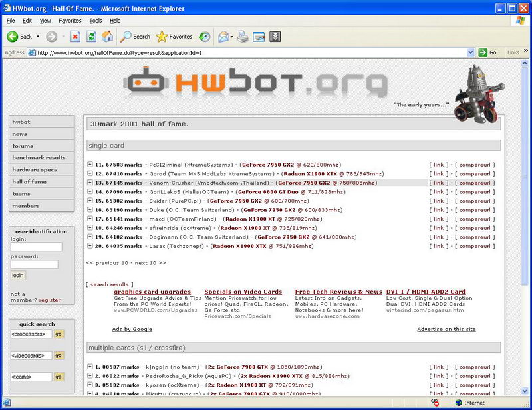Screen dimensions: 532x410
Task: Click the login button
Action: tap(18, 275)
